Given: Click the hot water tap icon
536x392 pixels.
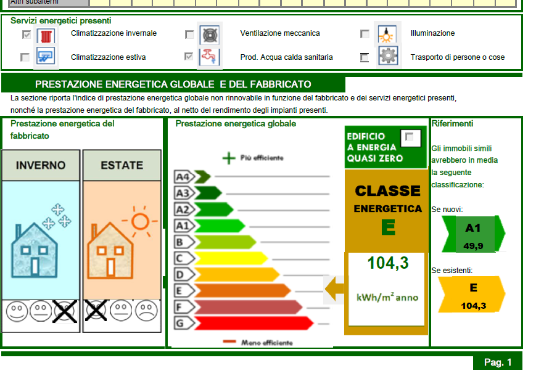Looking at the screenshot, I should pos(209,57).
